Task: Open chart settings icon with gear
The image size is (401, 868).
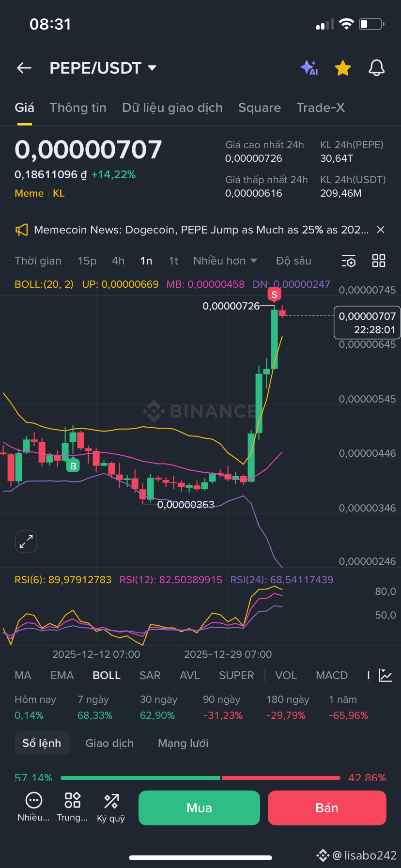Action: tap(349, 261)
